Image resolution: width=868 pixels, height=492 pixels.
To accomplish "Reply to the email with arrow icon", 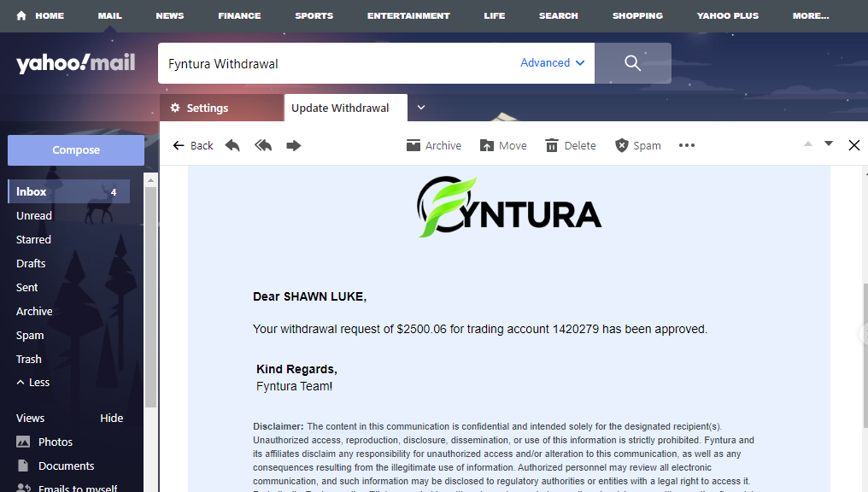I will (232, 145).
